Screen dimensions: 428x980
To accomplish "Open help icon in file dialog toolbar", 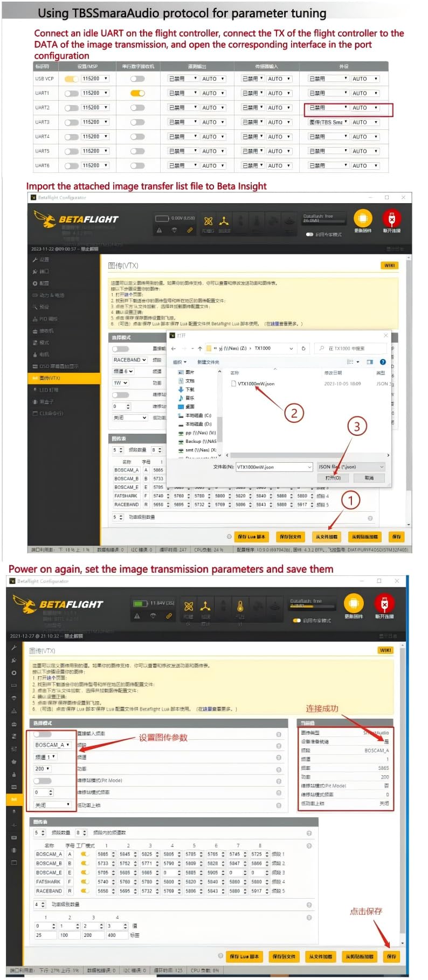I will pyautogui.click(x=383, y=362).
